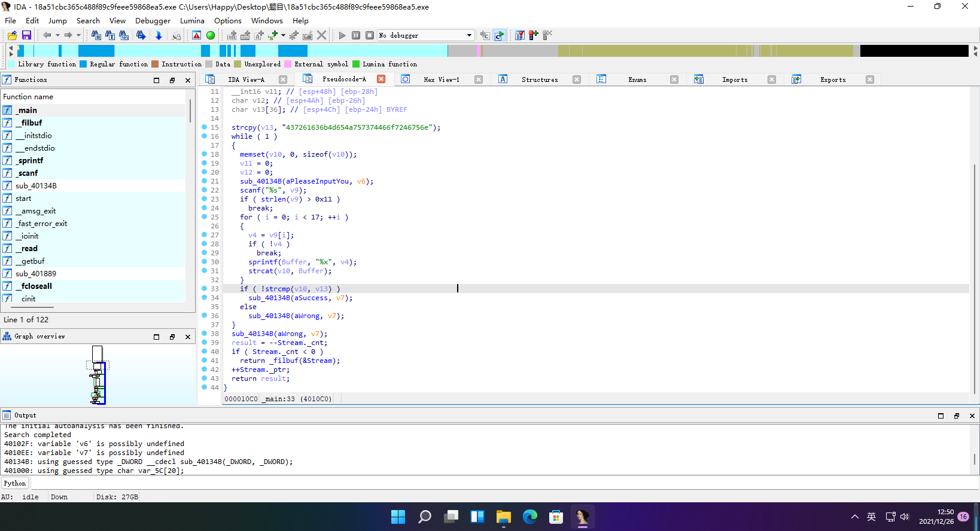Open the green plus-S dropdown arrow

(x=283, y=35)
